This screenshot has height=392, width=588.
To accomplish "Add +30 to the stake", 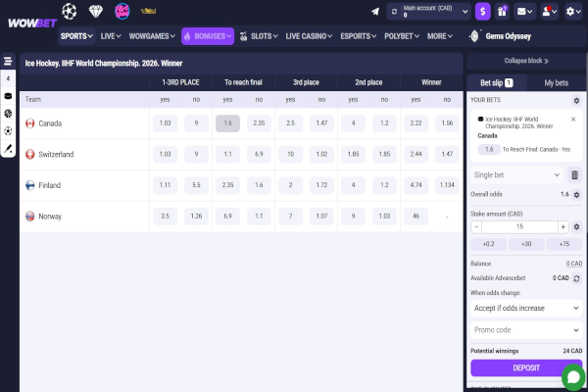I will click(526, 244).
